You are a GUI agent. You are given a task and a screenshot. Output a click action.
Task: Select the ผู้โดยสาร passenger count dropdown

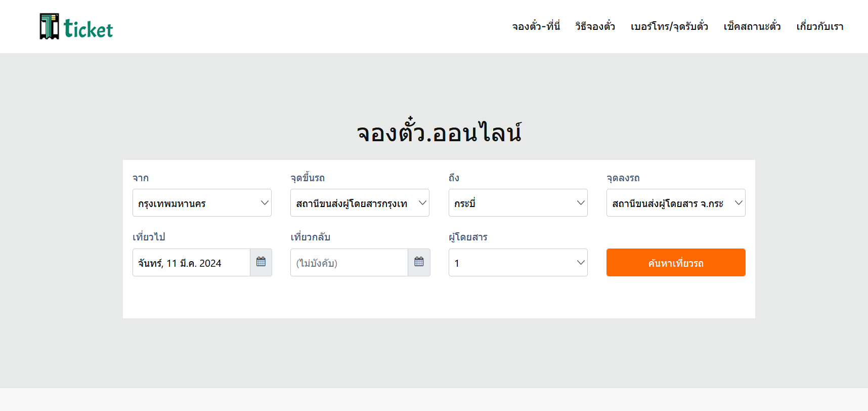pos(518,263)
